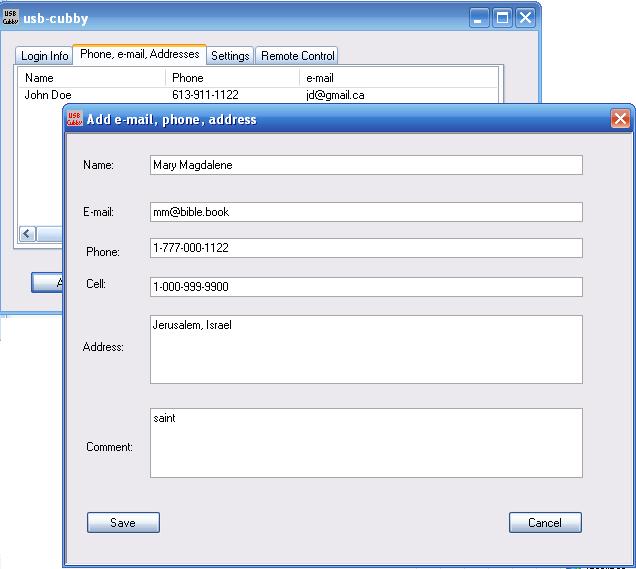Focus the E-mail input field

[x=366, y=212]
